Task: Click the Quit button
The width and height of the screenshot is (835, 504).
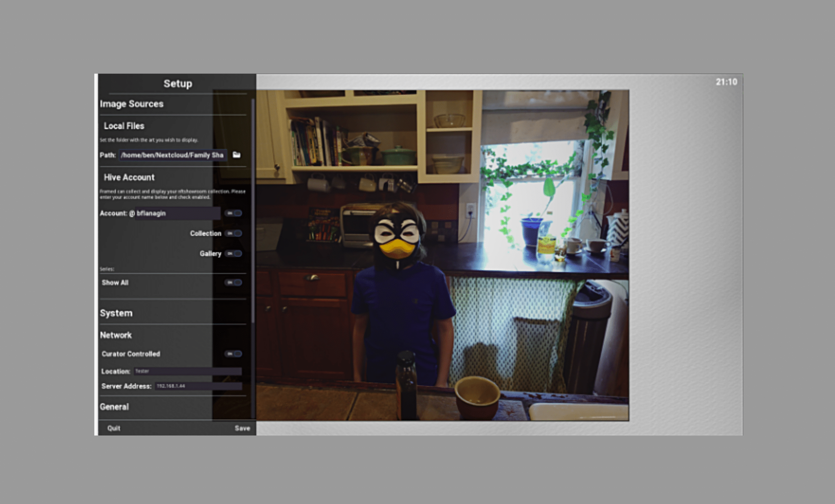Action: 114,428
